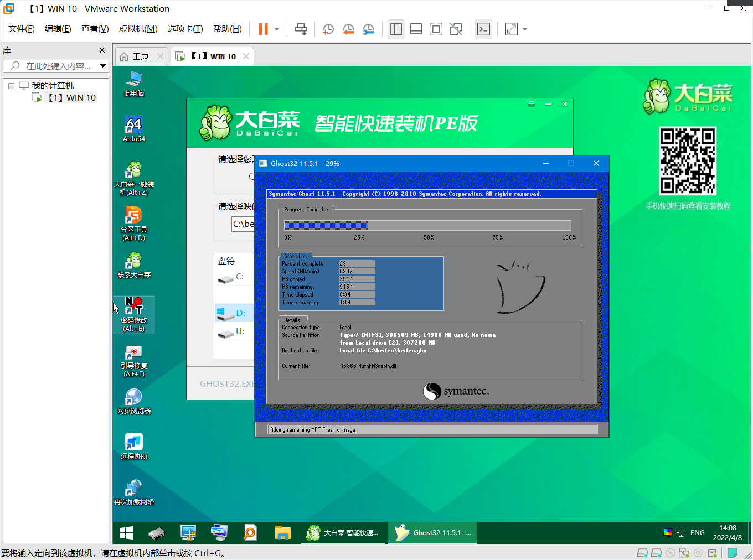The height and width of the screenshot is (560, 753).
Task: Open the stretch display options dropdown
Action: 525,29
